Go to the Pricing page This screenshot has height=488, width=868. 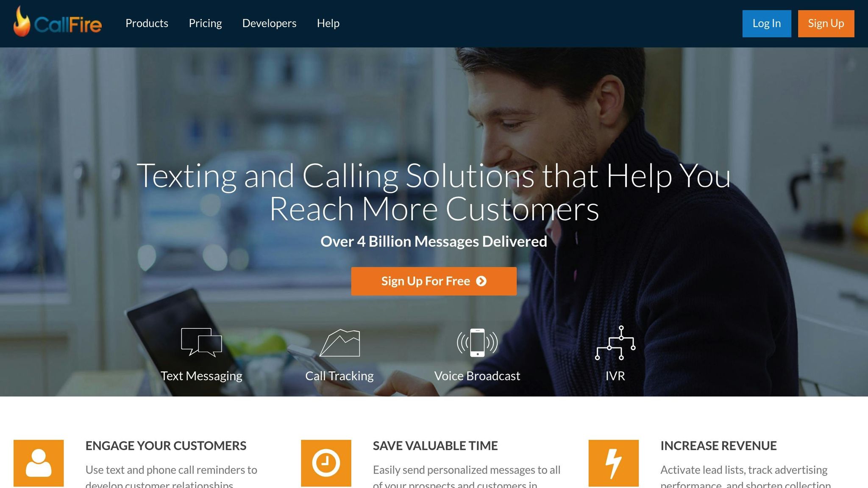coord(205,23)
